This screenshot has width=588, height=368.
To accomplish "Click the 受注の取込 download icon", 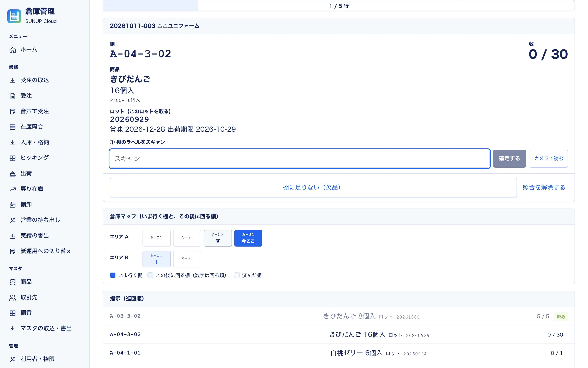I will (13, 80).
